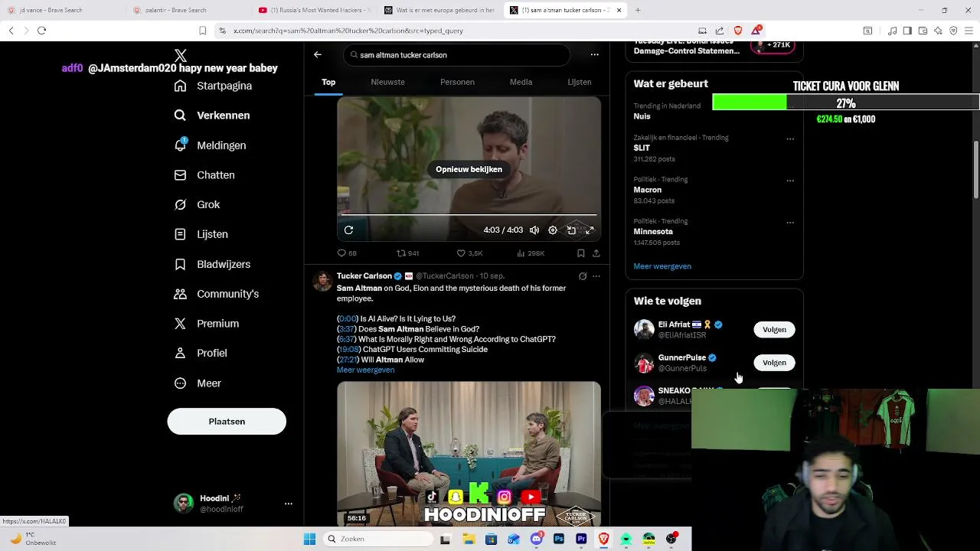Toggle fullscreen on the video player
The height and width of the screenshot is (551, 980).
click(x=590, y=230)
